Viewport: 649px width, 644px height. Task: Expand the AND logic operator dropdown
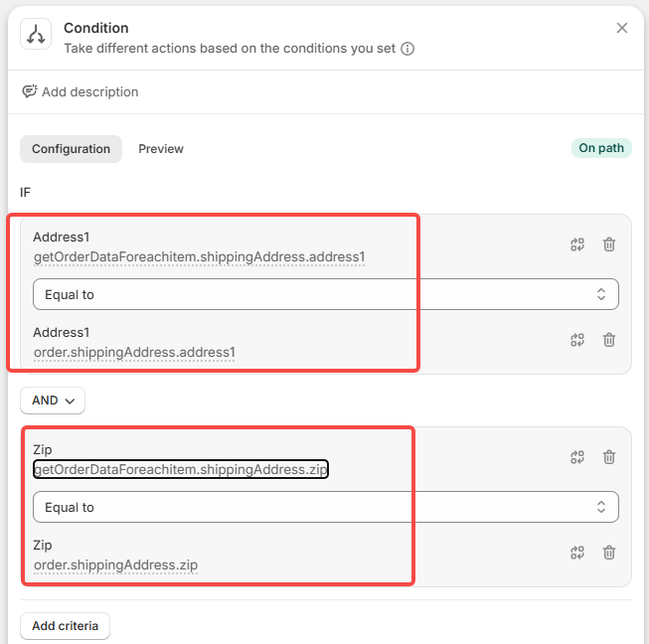[x=53, y=401]
